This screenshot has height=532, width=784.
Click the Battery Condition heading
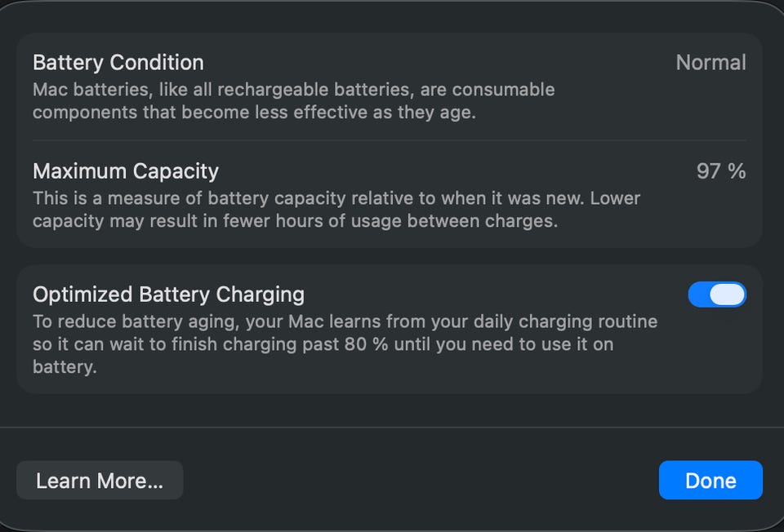coord(118,63)
